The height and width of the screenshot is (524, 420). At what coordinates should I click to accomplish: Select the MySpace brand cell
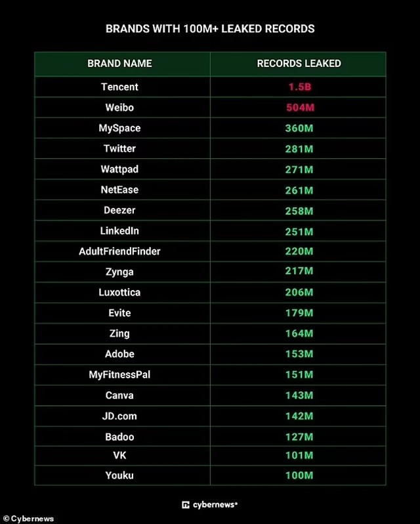coord(119,128)
